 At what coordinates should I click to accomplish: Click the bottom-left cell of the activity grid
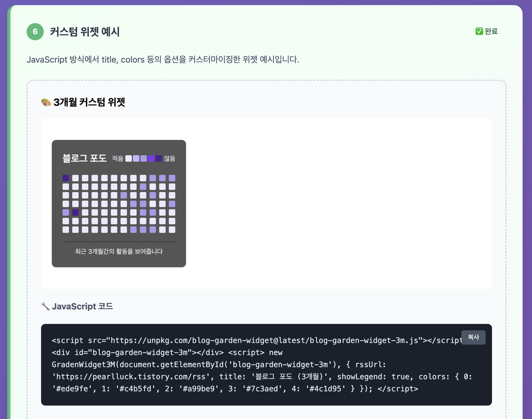pyautogui.click(x=66, y=230)
